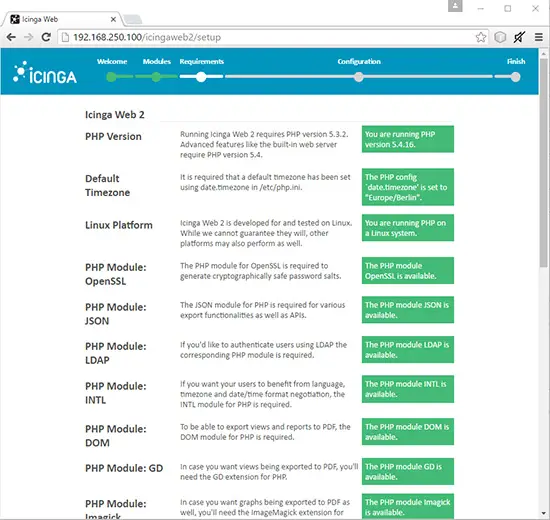Click 'The PHP module Imagick is available.' status
Screen dimensions: 550x520
pyautogui.click(x=408, y=507)
